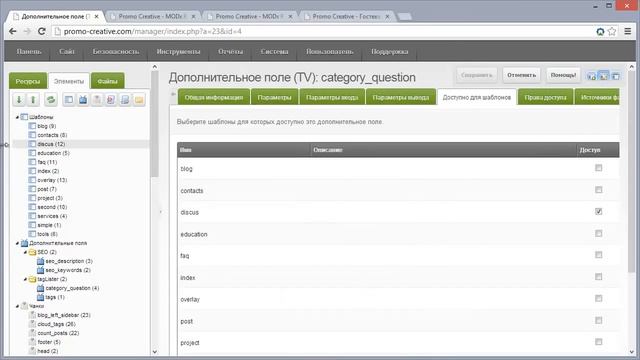Check the overlay template access box
The height and width of the screenshot is (360, 640).
click(598, 299)
